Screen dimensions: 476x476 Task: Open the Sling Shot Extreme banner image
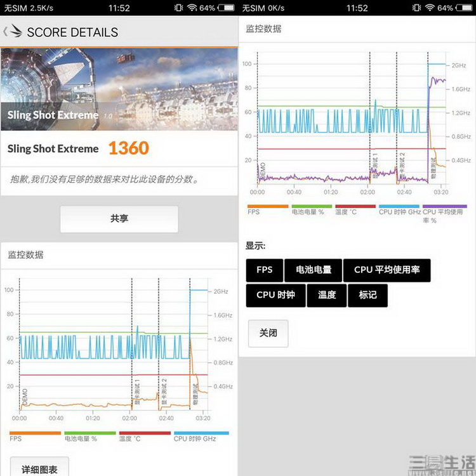pyautogui.click(x=119, y=89)
